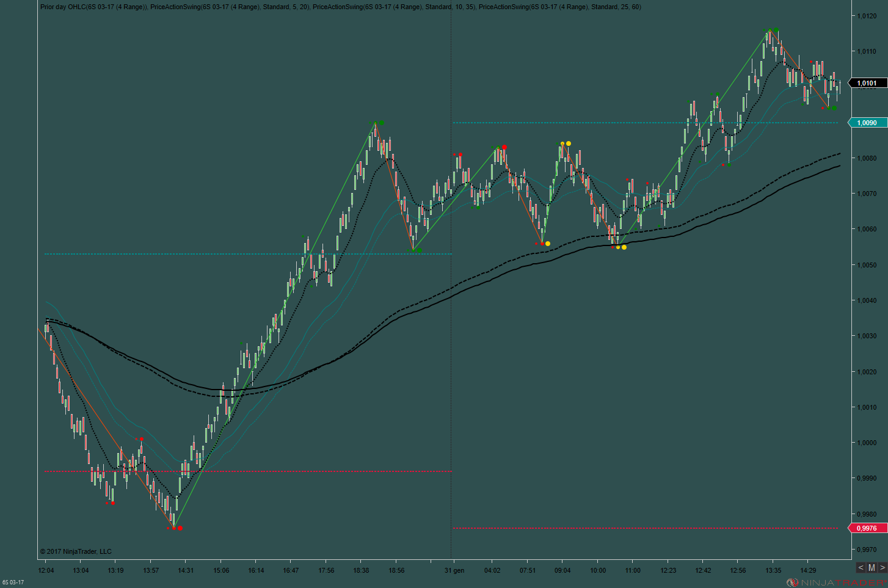Click the '14:29' time axis label
888x588 pixels.
click(x=808, y=570)
